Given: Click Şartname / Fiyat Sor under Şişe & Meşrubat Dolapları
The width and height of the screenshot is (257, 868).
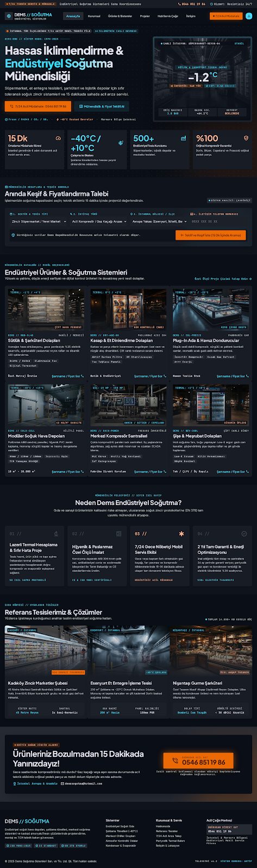Looking at the screenshot, I should 233,471.
